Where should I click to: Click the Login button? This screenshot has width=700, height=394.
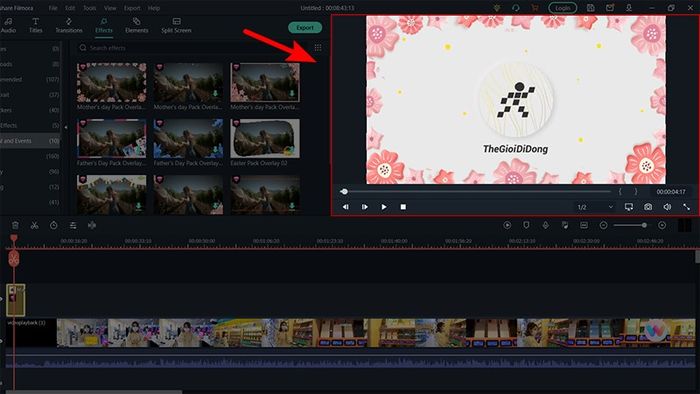pyautogui.click(x=562, y=8)
